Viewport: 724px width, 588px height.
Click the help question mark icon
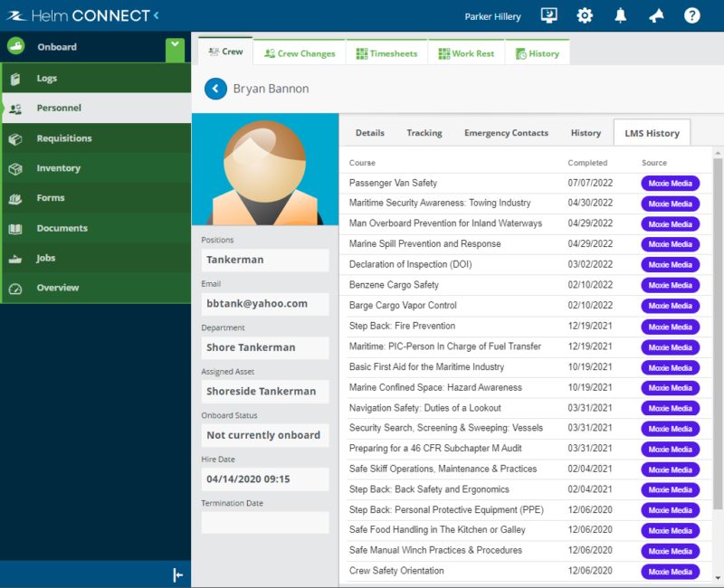click(x=692, y=15)
